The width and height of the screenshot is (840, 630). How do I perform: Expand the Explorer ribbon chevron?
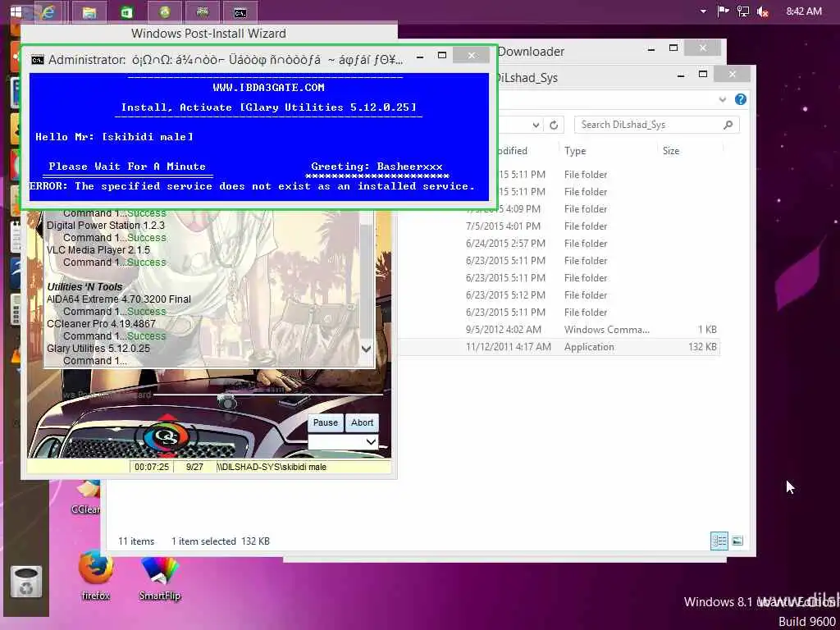pyautogui.click(x=722, y=99)
